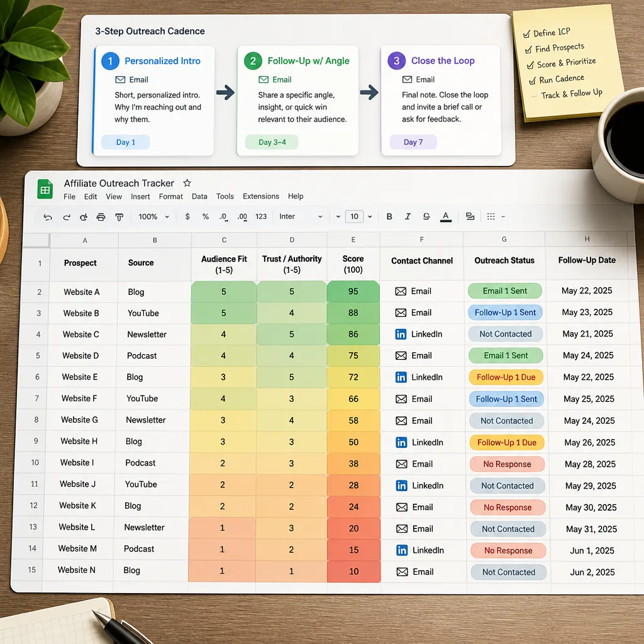Toggle the Run Cadence checkmark
Viewport: 644px width, 644px height.
coord(532,81)
